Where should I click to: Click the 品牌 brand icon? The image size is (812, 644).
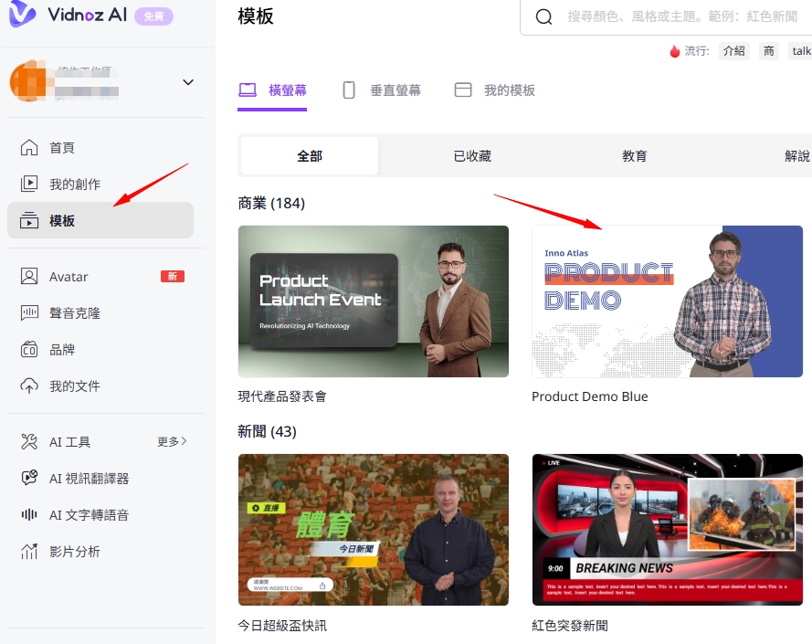pyautogui.click(x=29, y=350)
